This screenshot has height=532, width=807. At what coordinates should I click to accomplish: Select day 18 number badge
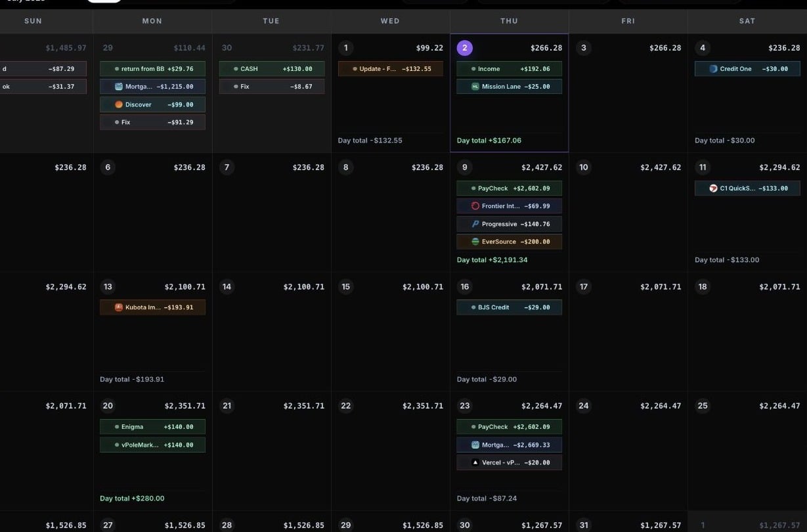(703, 287)
